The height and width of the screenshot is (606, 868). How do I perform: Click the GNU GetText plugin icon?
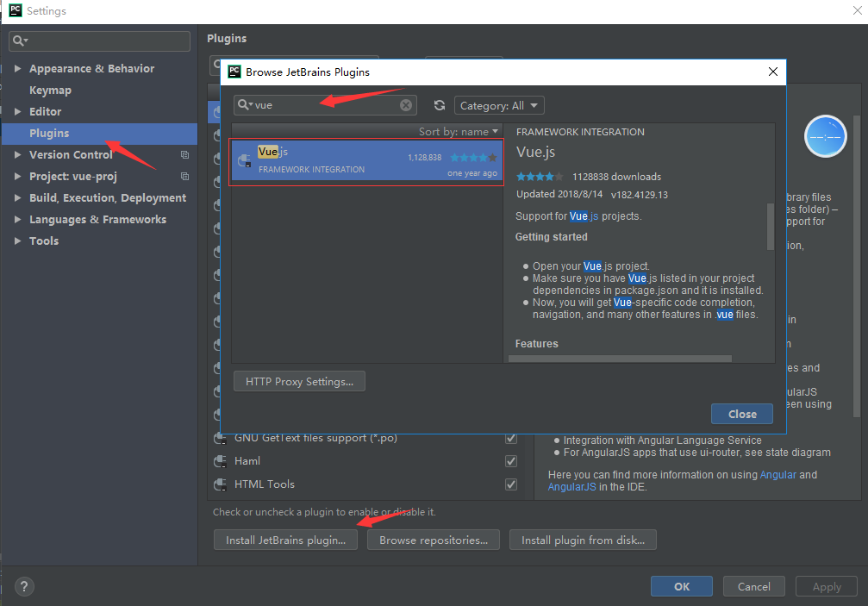(x=221, y=439)
